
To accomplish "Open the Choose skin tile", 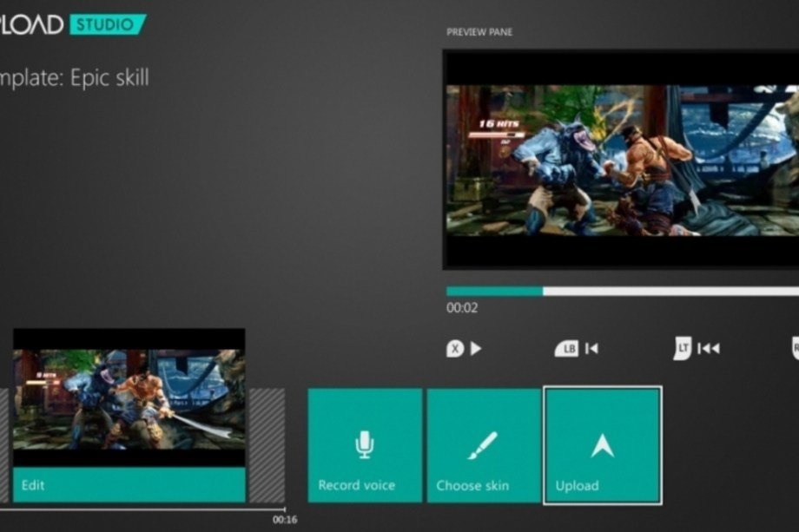I will [484, 445].
